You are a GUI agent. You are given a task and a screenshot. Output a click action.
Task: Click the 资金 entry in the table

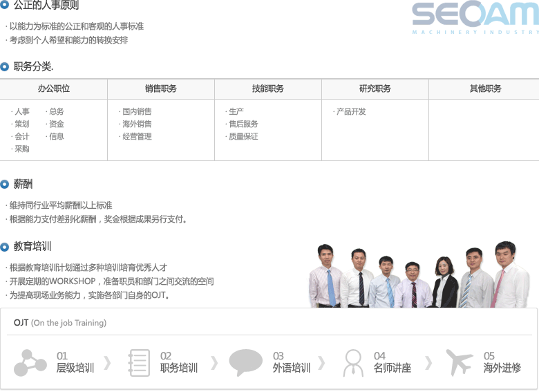pos(55,124)
